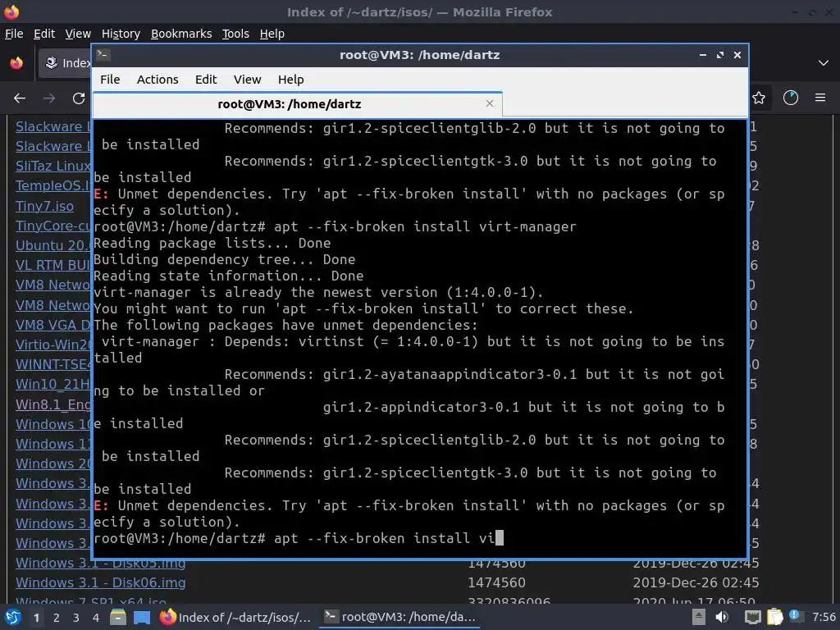Image resolution: width=840 pixels, height=630 pixels.
Task: Open the Slackware link, first in list
Action: pos(53,127)
